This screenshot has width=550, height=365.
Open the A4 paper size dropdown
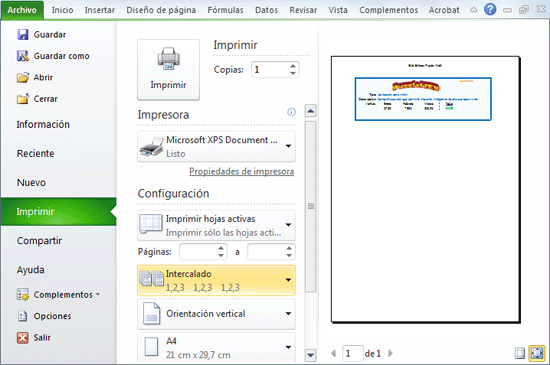(216, 347)
